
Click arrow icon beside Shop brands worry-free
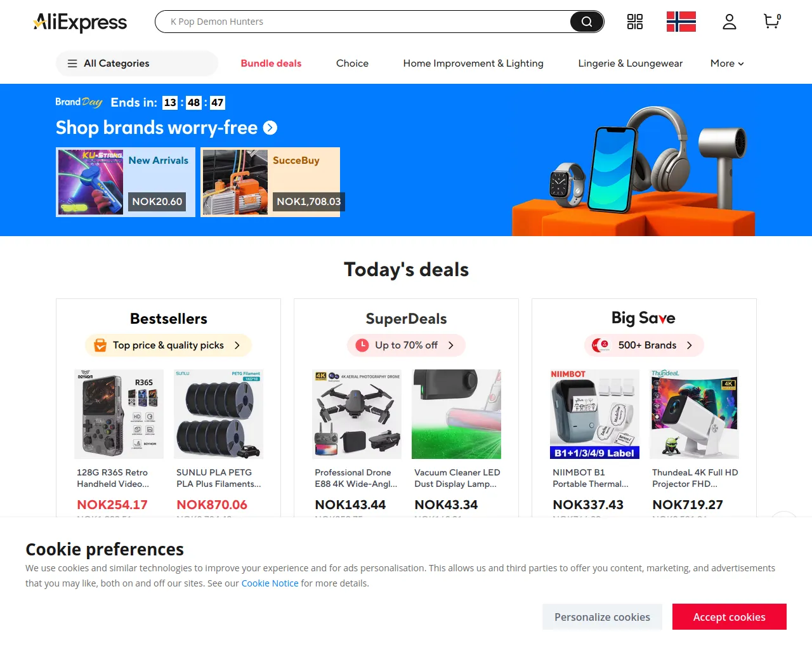pos(270,128)
